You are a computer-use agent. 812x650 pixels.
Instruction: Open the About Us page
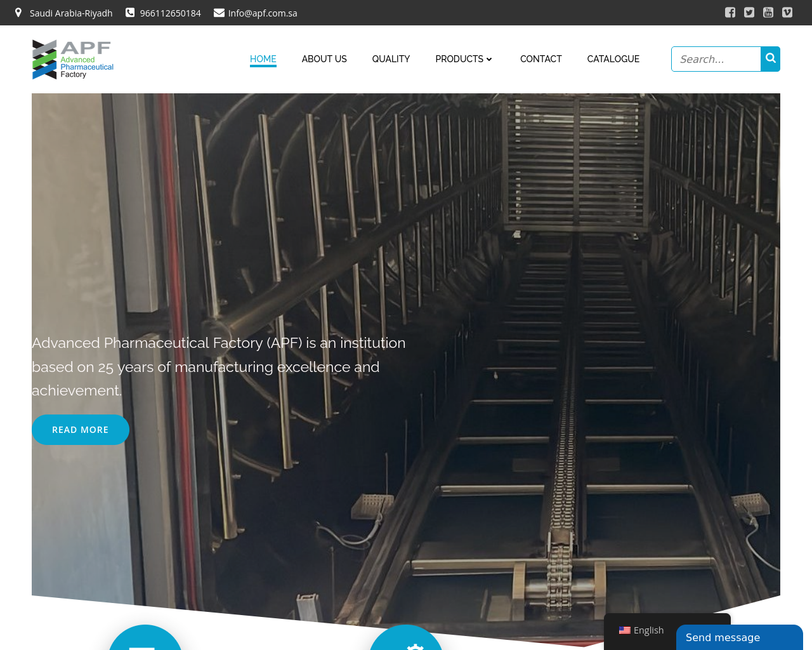pos(324,59)
